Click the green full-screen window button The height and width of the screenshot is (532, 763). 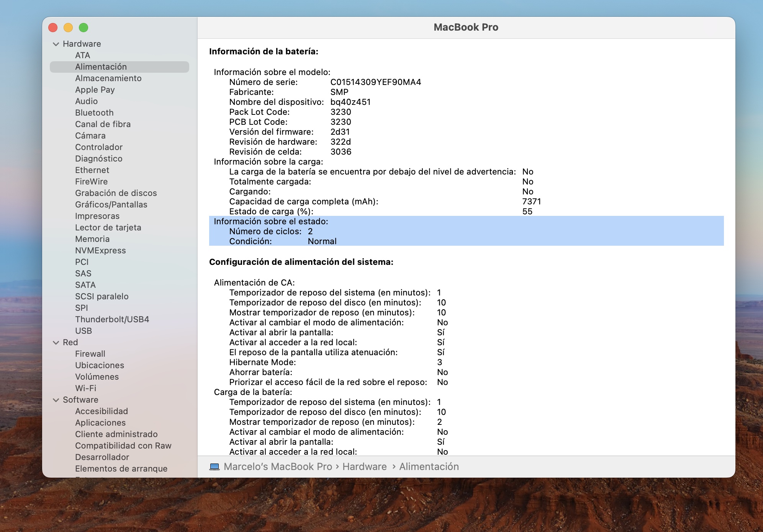[x=84, y=28]
